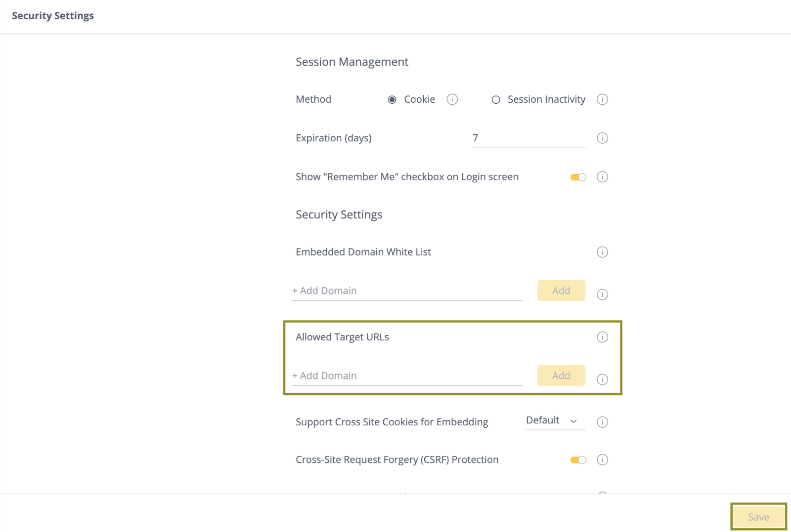
Task: View info for Support Cross Site Cookies setting
Action: pos(602,422)
